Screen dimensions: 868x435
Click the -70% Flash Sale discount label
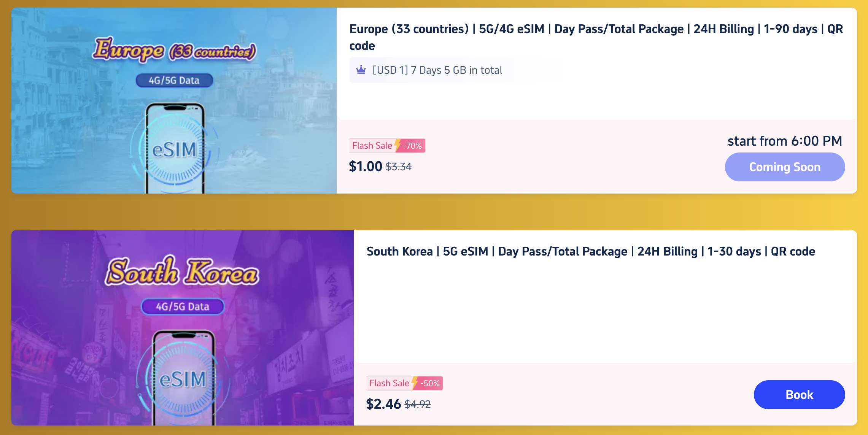[413, 146]
